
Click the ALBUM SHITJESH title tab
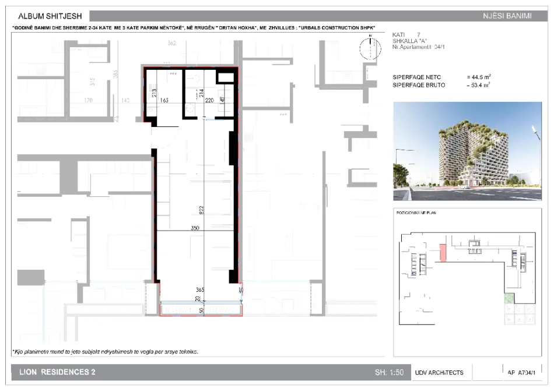tap(51, 16)
